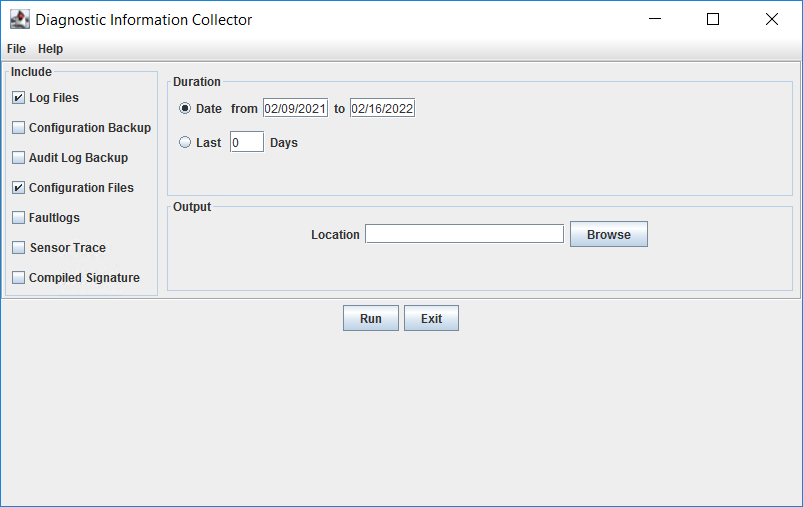Viewport: 803px width, 507px height.
Task: Select the Date radio button
Action: (x=185, y=108)
